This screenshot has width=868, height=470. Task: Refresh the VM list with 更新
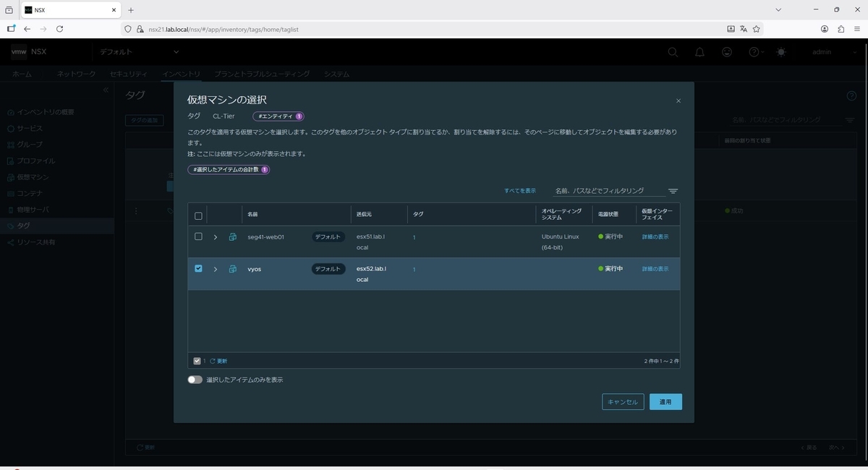218,361
